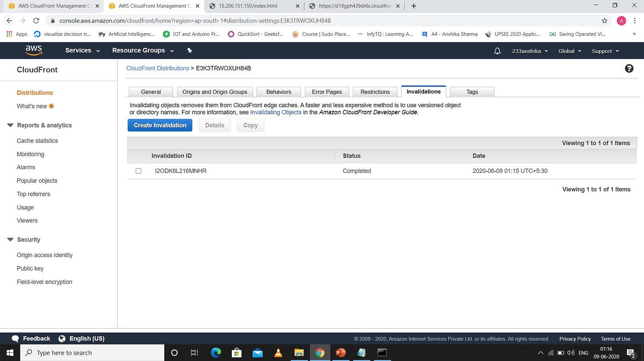This screenshot has width=644, height=361.
Task: Launch Microsoft Edge from taskbar
Action: 216,353
